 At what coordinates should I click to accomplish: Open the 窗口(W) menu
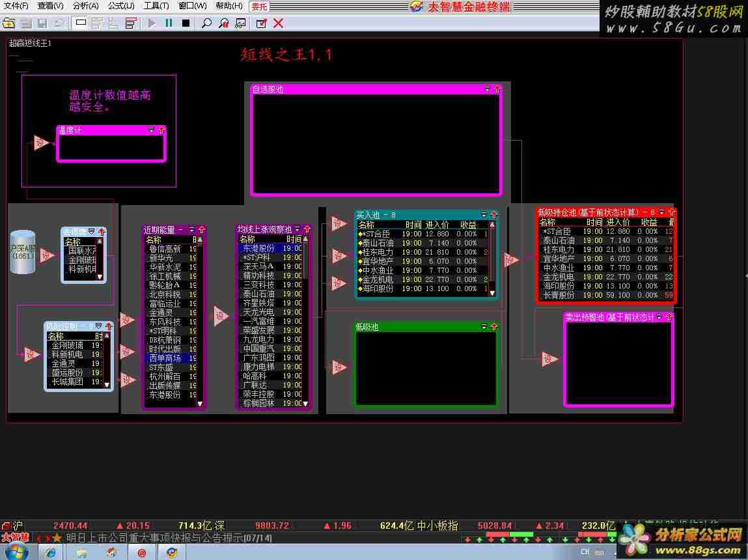pyautogui.click(x=192, y=6)
